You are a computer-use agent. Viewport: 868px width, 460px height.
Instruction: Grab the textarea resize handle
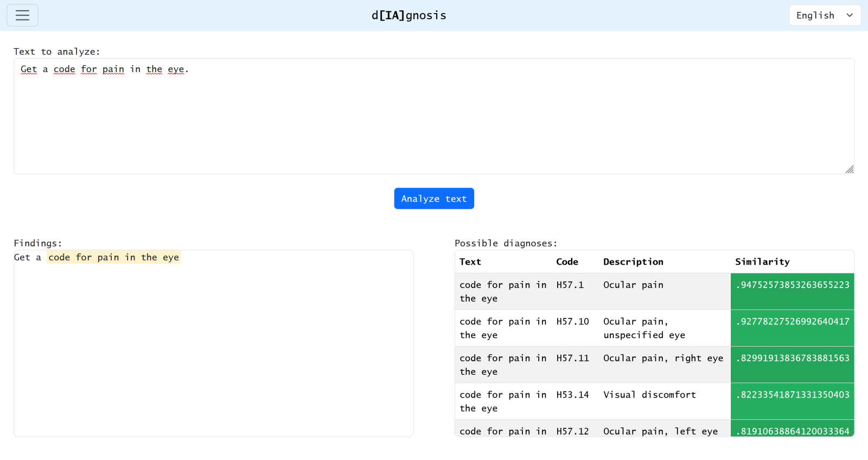[x=849, y=169]
